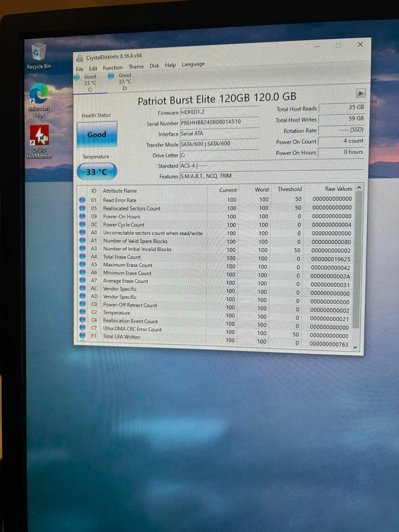The width and height of the screenshot is (399, 532).
Task: Click status circle for Total LBA Written
Action: click(x=82, y=335)
